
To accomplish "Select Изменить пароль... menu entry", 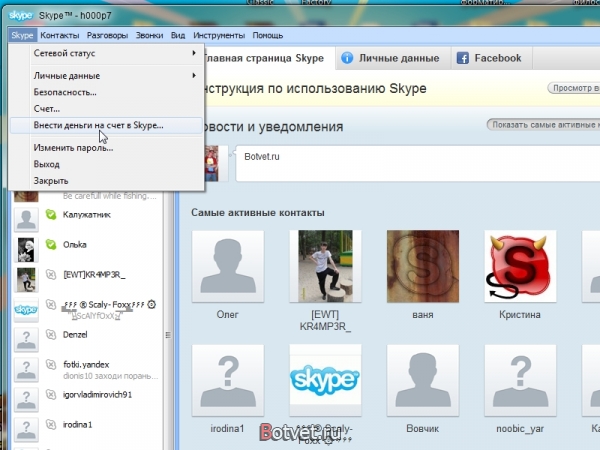I will 106,148.
